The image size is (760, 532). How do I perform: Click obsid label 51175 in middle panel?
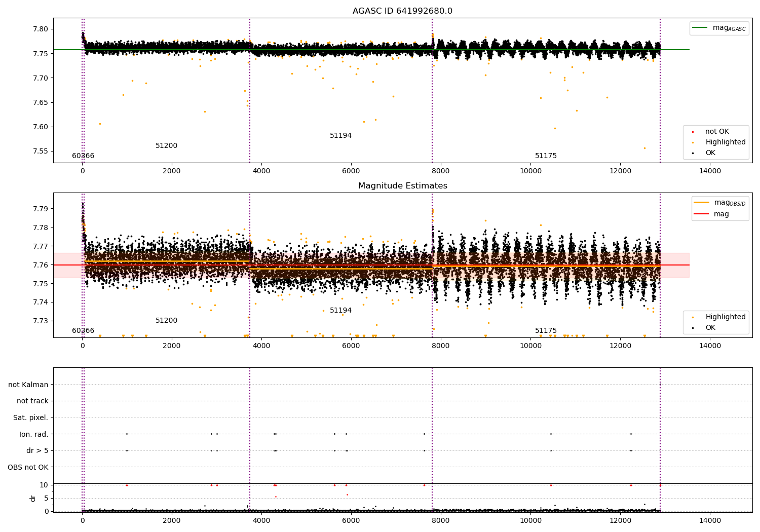(546, 331)
